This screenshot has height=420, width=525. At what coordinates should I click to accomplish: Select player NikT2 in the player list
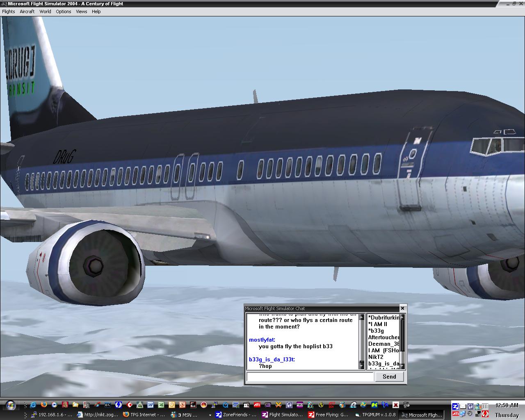376,357
